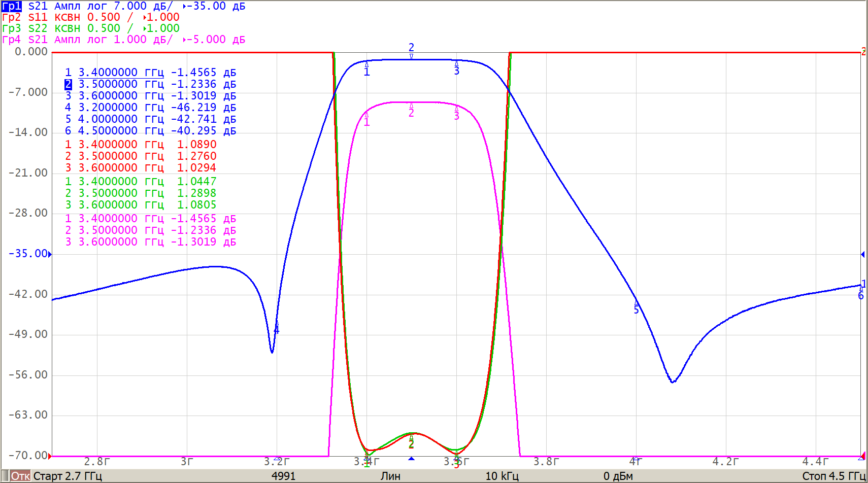Select the highlighted marker 2 box in the table
This screenshot has width=868, height=483.
[x=68, y=84]
